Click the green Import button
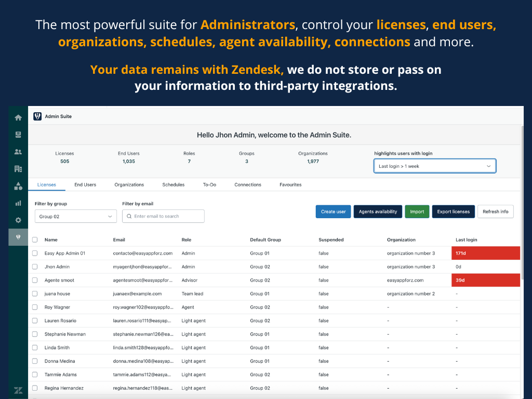532x399 pixels. tap(417, 211)
